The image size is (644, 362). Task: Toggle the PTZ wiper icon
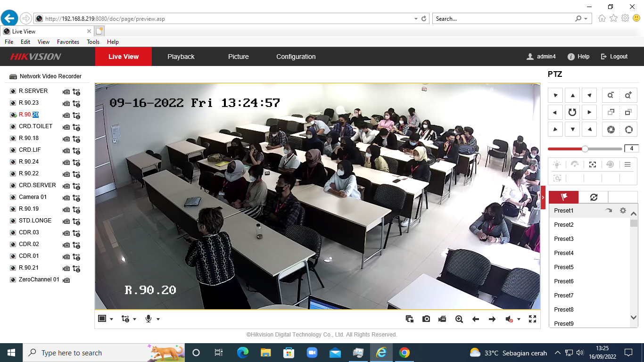[x=575, y=165]
